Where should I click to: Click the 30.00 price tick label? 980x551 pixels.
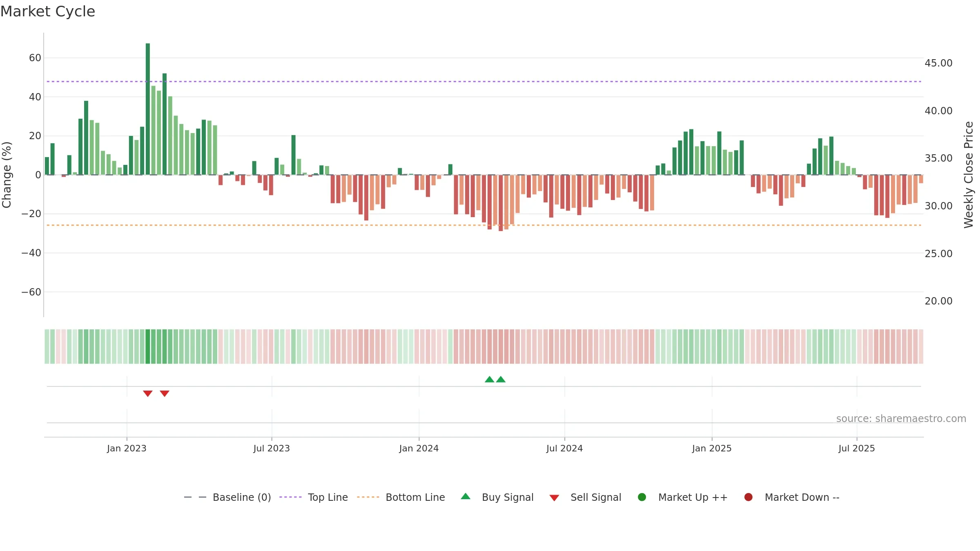click(x=938, y=206)
